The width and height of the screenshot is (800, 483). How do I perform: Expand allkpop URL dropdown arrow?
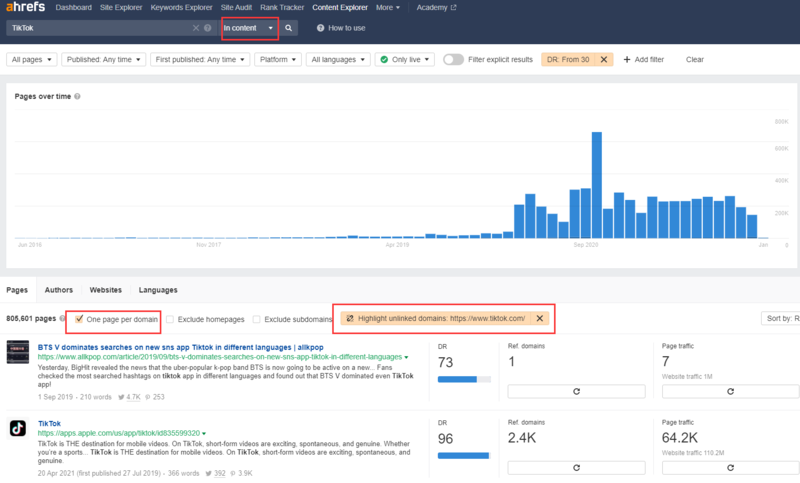[406, 357]
